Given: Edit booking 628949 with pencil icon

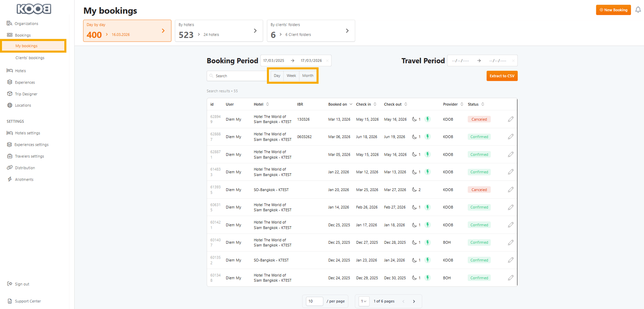Looking at the screenshot, I should pos(511,119).
